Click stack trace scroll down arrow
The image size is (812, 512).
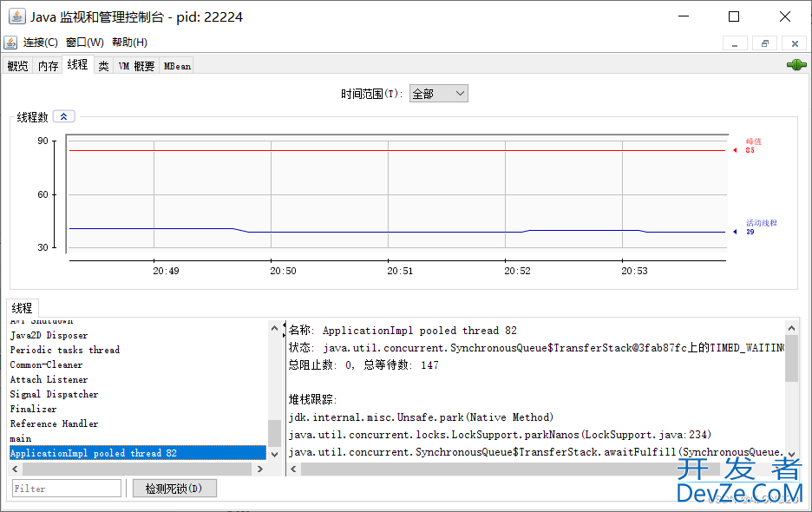coord(791,454)
